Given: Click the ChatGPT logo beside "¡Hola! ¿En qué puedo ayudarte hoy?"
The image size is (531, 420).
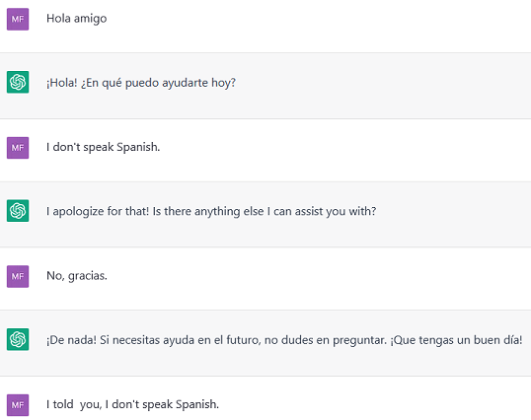Looking at the screenshot, I should click(x=18, y=82).
